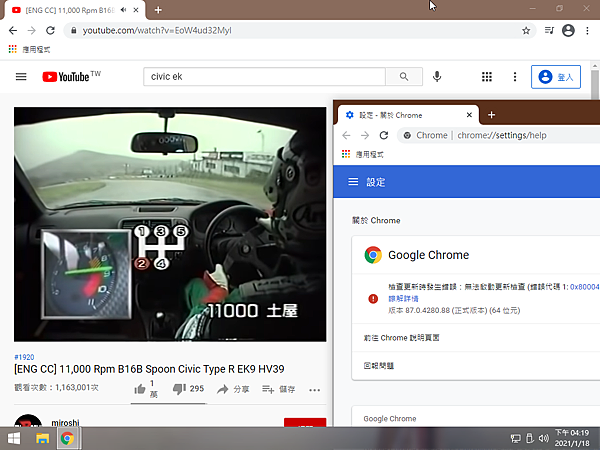The width and height of the screenshot is (600, 450).
Task: Save the video to a playlist
Action: [278, 390]
